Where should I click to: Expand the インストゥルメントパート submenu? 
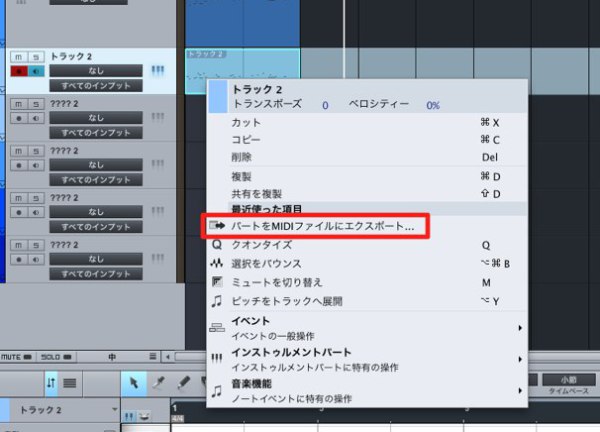367,359
